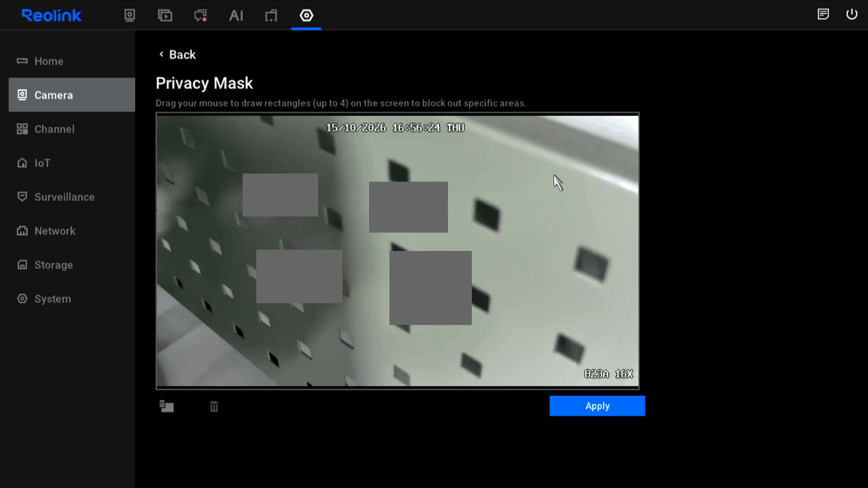Click the Apply button
This screenshot has height=488, width=868.
click(597, 406)
